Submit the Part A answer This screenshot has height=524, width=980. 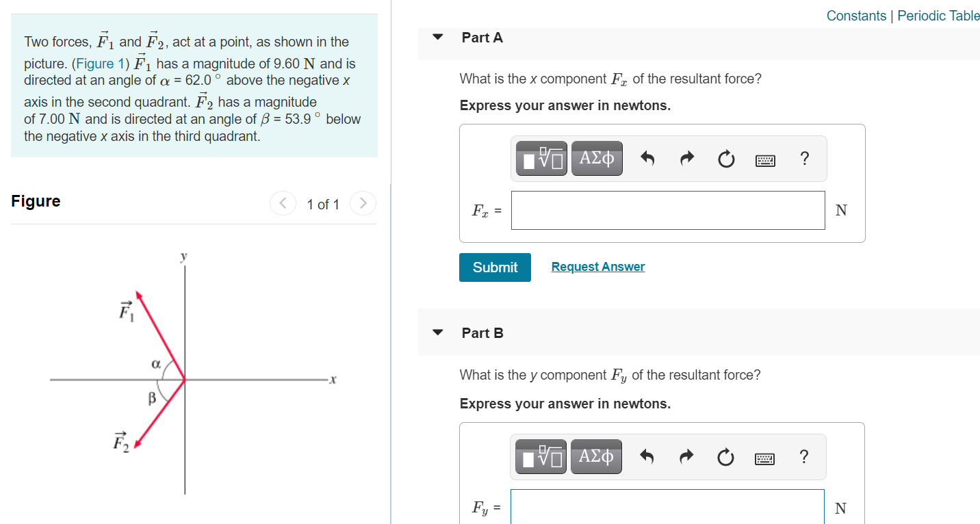click(495, 267)
